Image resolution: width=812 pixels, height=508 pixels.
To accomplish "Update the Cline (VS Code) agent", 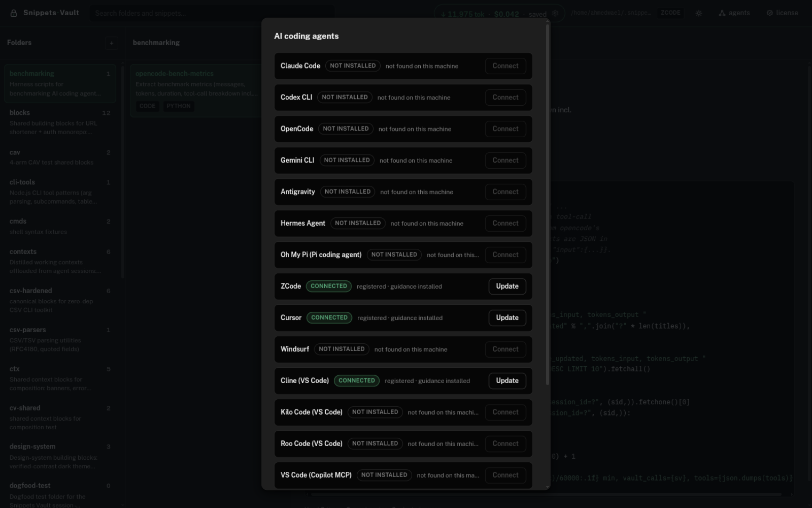I will [x=507, y=381].
